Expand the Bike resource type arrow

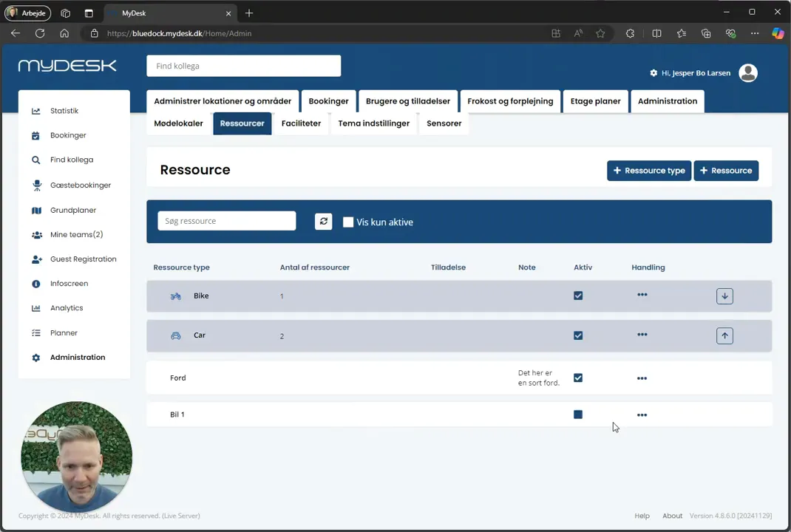point(725,296)
